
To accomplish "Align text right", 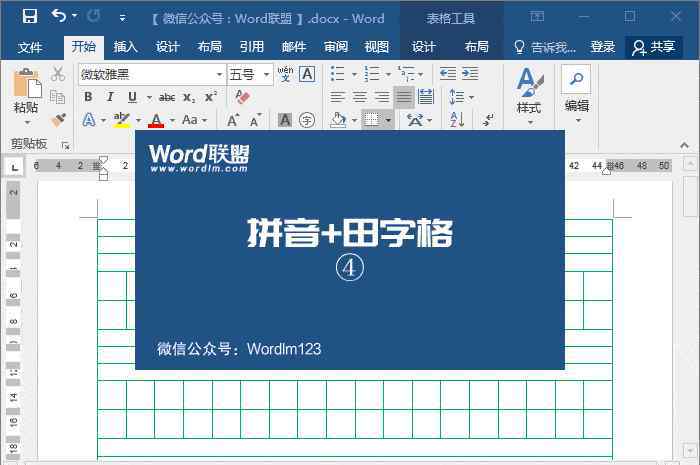I will (x=382, y=97).
